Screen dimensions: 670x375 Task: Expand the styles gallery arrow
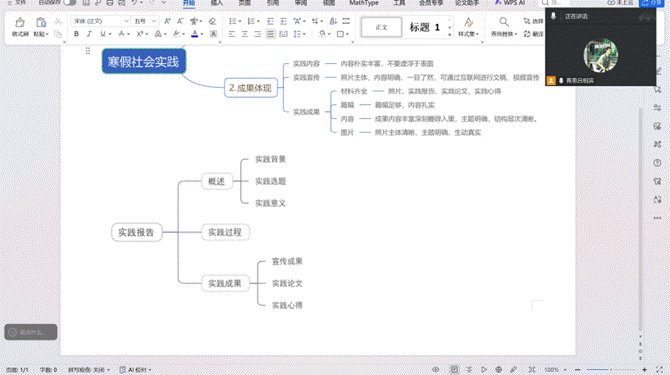coord(450,35)
